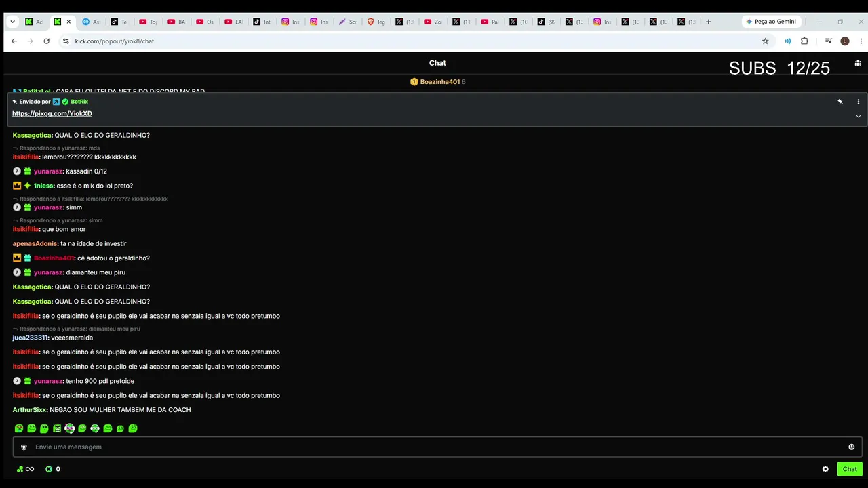The width and height of the screenshot is (868, 488).
Task: Switch to the YouTube 'Os' tab
Action: [x=205, y=22]
